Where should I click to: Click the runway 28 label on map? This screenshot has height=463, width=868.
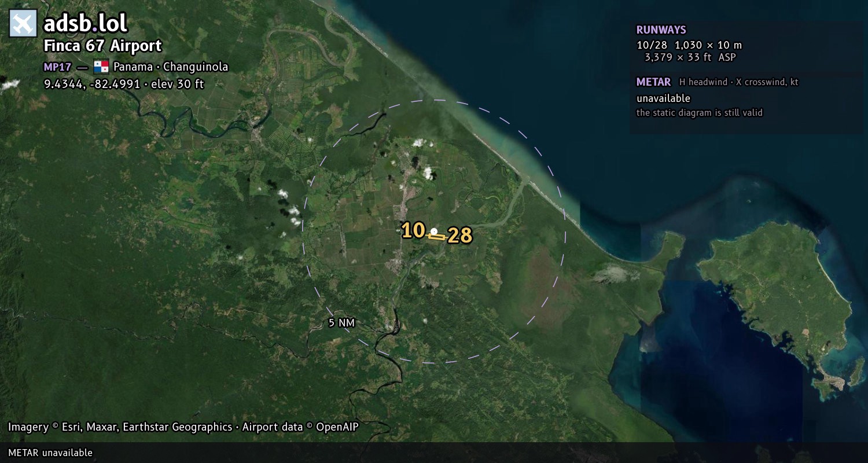[460, 236]
